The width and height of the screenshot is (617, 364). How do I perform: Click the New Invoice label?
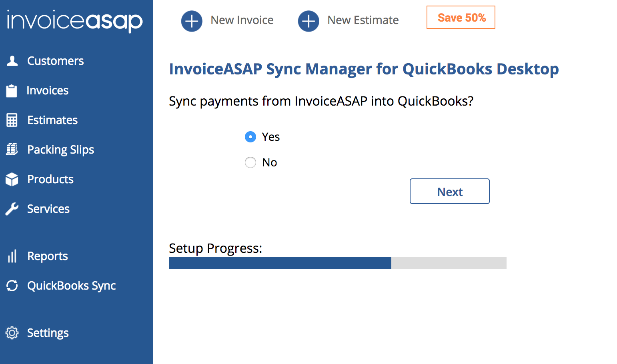click(242, 20)
